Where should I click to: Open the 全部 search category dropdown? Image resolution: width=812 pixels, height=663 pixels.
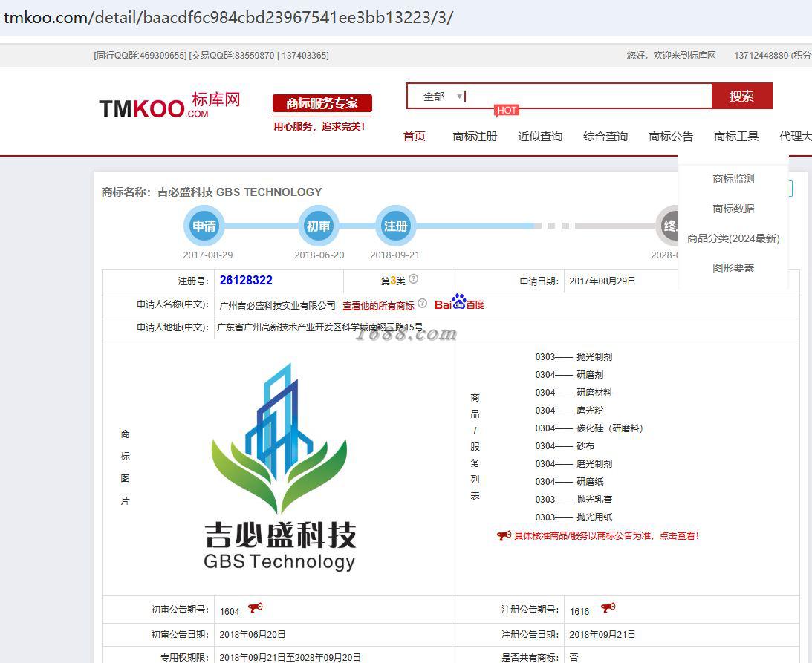point(442,97)
